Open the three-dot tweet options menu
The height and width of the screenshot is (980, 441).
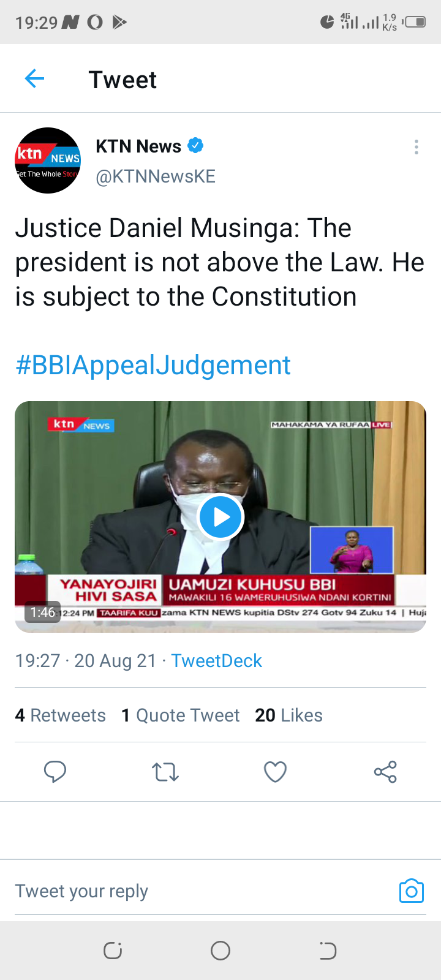click(x=417, y=147)
